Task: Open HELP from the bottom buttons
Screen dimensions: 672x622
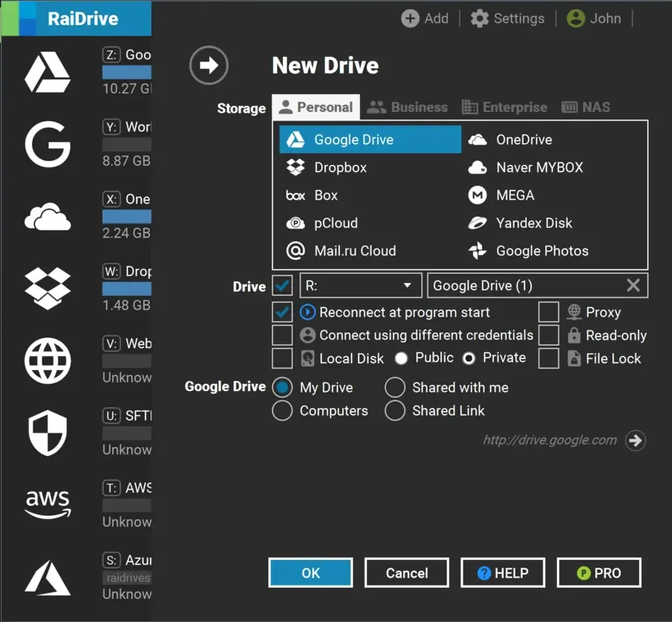Action: (502, 572)
